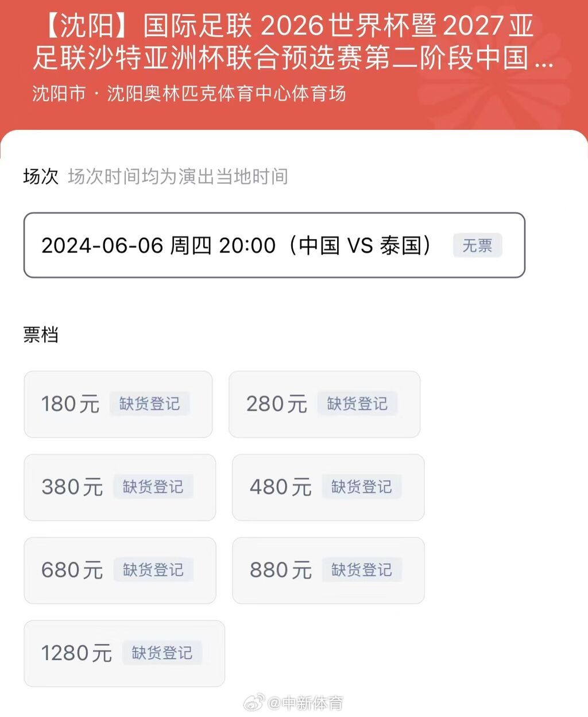Pick the 680元 ticket tier
This screenshot has height=717, width=588.
[119, 570]
